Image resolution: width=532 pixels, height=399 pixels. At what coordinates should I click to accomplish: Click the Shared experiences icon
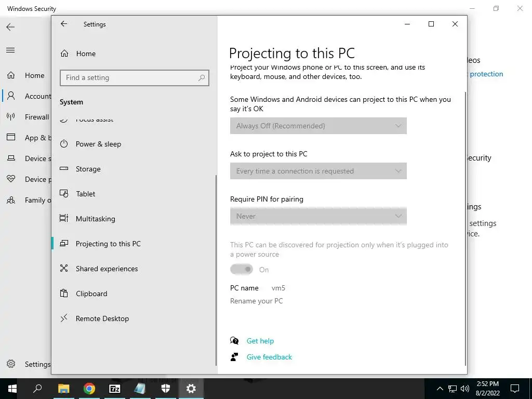coord(64,268)
